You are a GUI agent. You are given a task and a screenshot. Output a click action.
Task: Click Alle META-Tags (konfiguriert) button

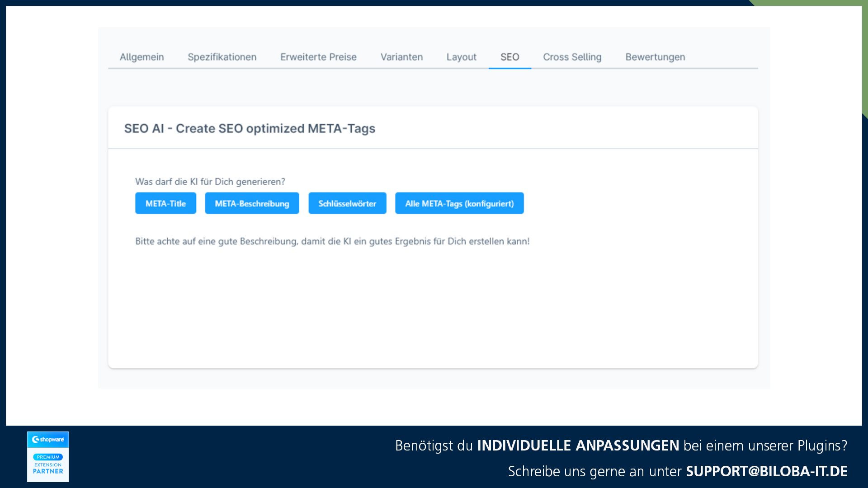click(459, 203)
